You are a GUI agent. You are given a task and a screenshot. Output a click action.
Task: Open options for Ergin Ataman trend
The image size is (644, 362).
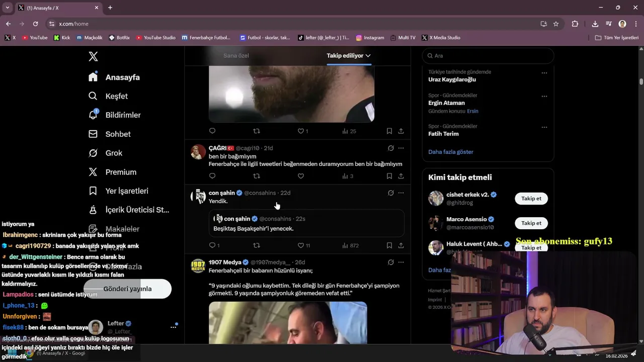(x=544, y=97)
